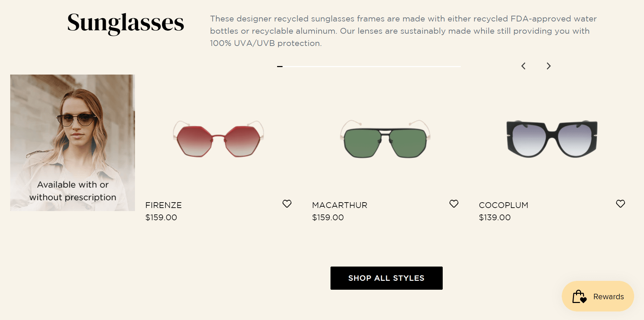Click the Sunglasses section heading
This screenshot has width=644, height=320.
125,23
